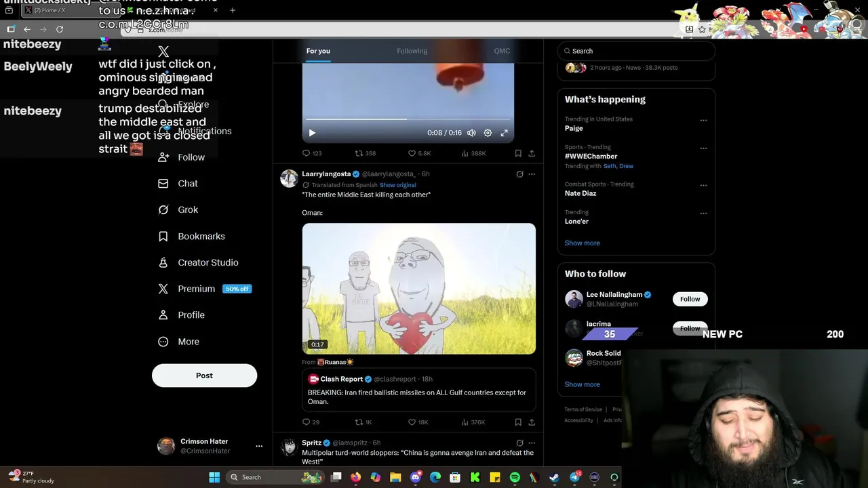
Task: Open the Windows Start menu
Action: coord(214,477)
